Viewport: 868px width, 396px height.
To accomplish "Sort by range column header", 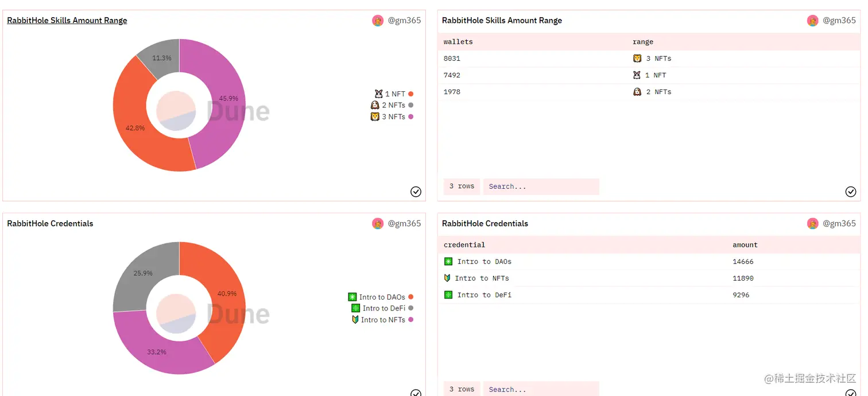I will click(x=643, y=42).
